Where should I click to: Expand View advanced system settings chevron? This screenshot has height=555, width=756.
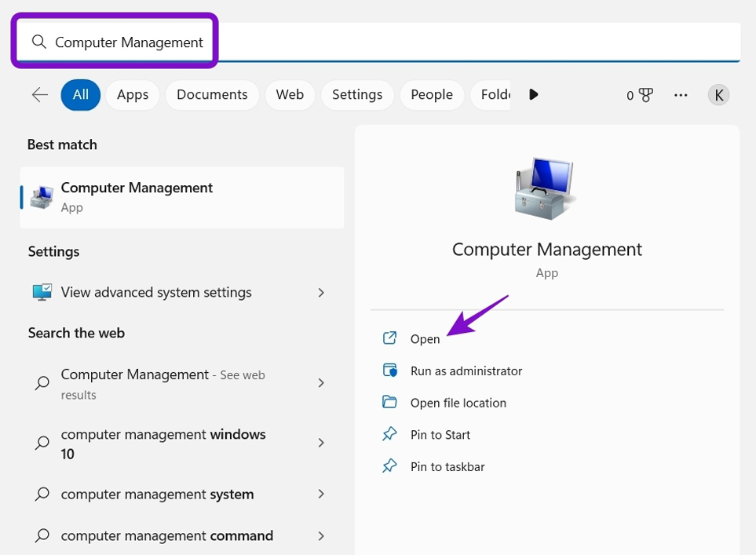320,292
